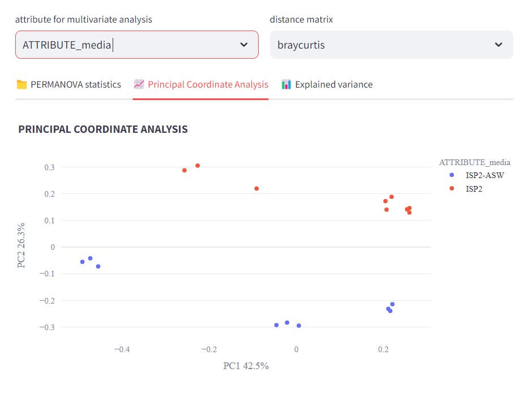Click the chevron arrow in the braycurtis box
Image resolution: width=532 pixels, height=394 pixels.
pos(499,45)
